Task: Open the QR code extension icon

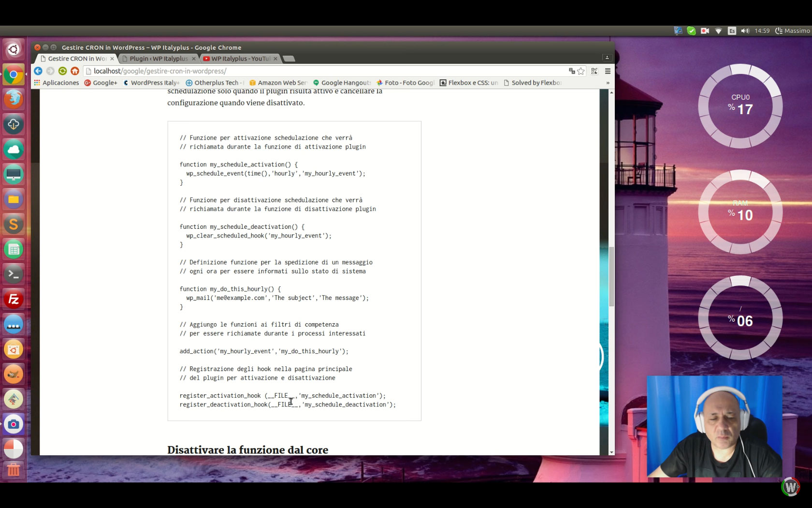Action: pos(594,71)
